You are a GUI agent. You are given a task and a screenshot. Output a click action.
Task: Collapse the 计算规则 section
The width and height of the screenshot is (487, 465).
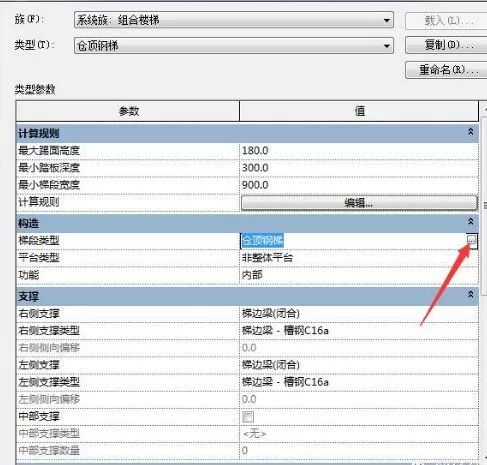(x=470, y=132)
